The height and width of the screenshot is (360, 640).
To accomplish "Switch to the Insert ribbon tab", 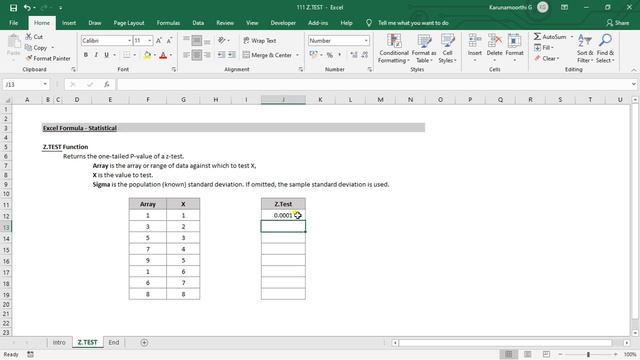I will (x=69, y=23).
